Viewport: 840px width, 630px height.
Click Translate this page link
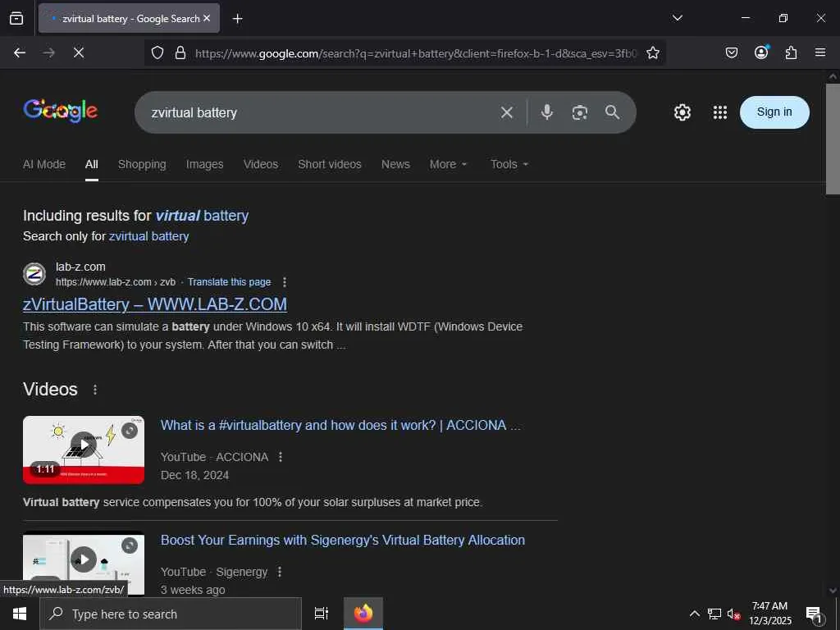pyautogui.click(x=230, y=282)
